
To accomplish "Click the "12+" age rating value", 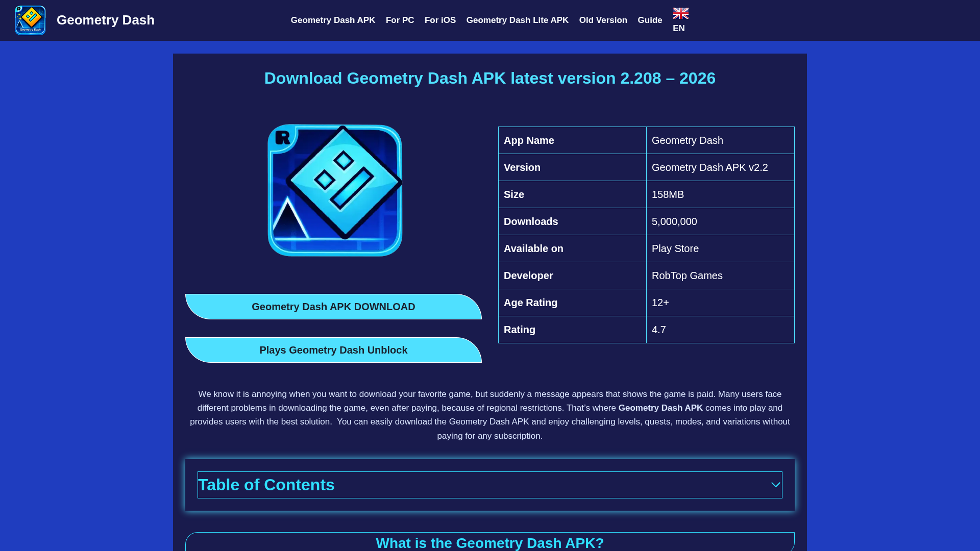I will click(720, 303).
